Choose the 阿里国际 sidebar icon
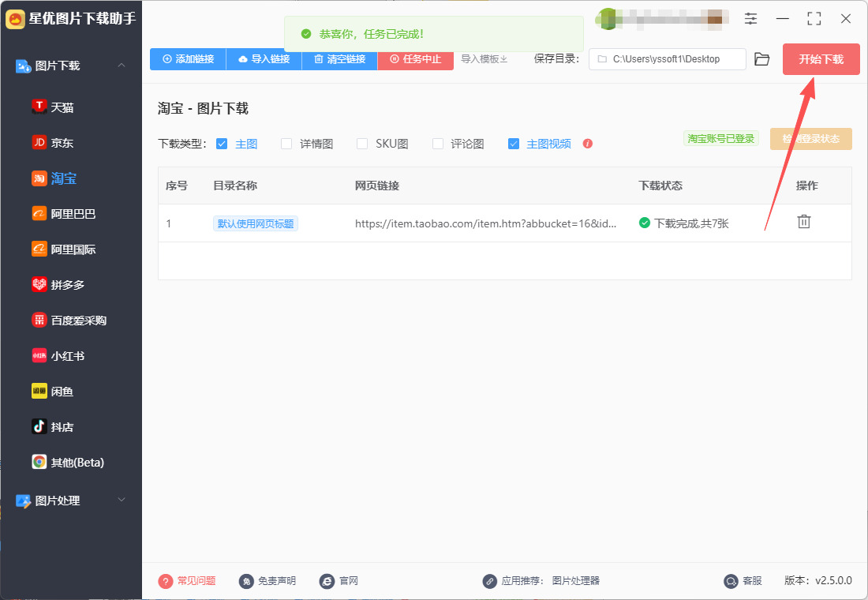Image resolution: width=868 pixels, height=600 pixels. pyautogui.click(x=39, y=249)
